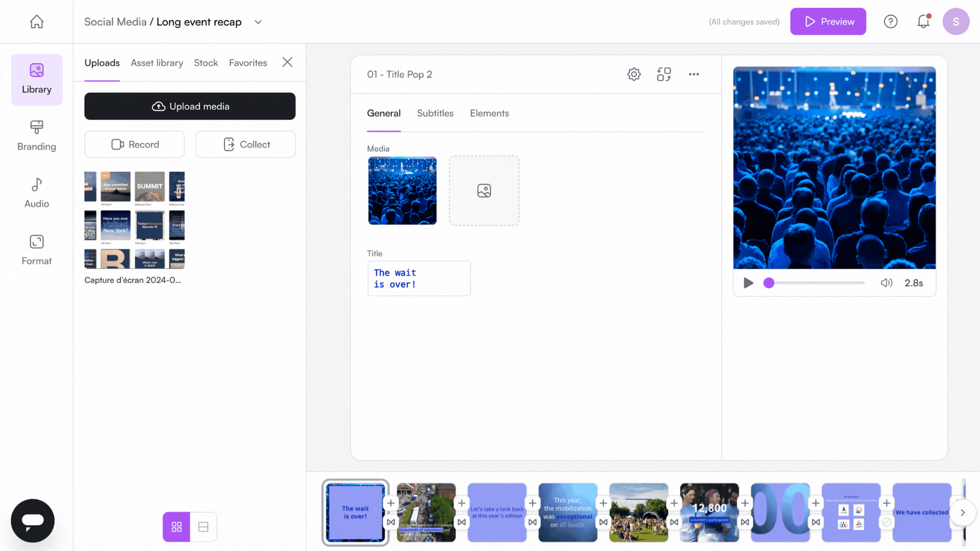Switch to the Asset library tab
The width and height of the screenshot is (980, 551).
pyautogui.click(x=157, y=63)
